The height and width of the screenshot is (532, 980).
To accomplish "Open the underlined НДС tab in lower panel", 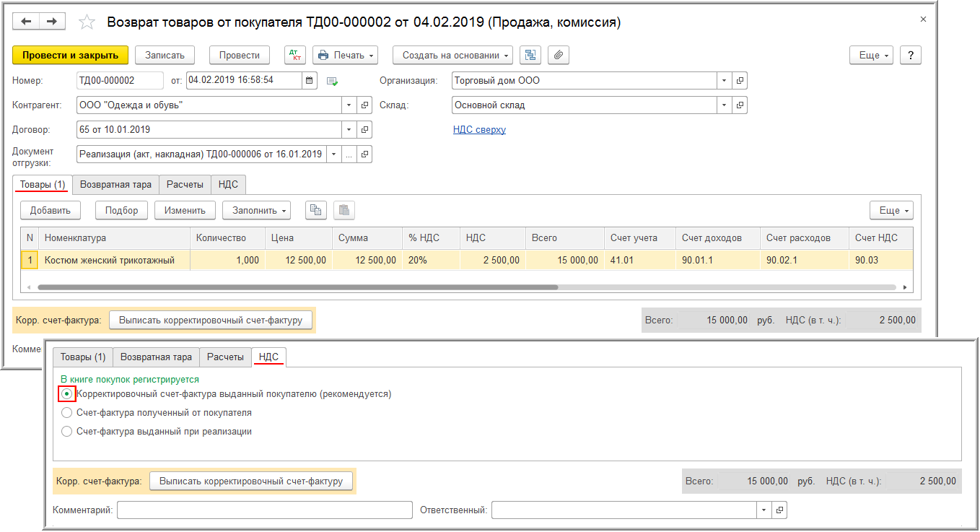I will 269,357.
